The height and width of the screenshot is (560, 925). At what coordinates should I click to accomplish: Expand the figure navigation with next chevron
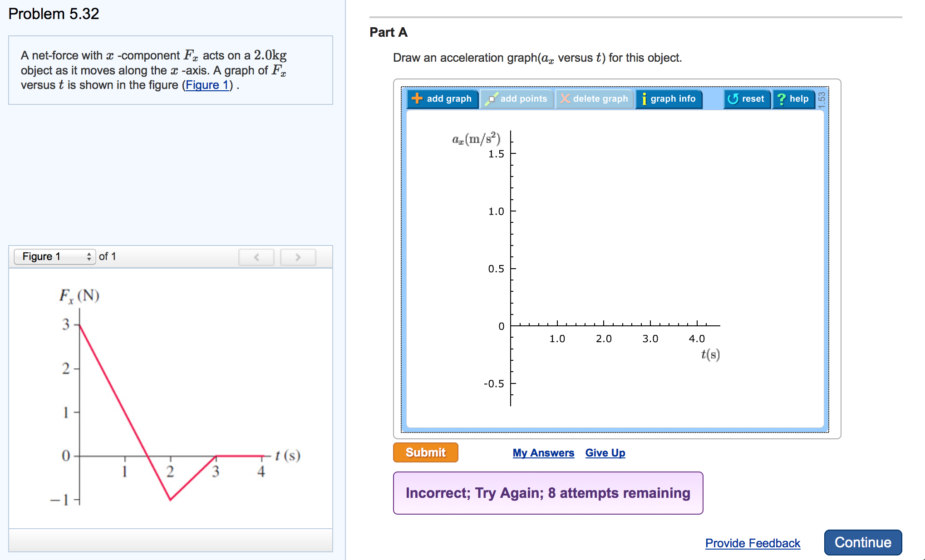pyautogui.click(x=298, y=257)
